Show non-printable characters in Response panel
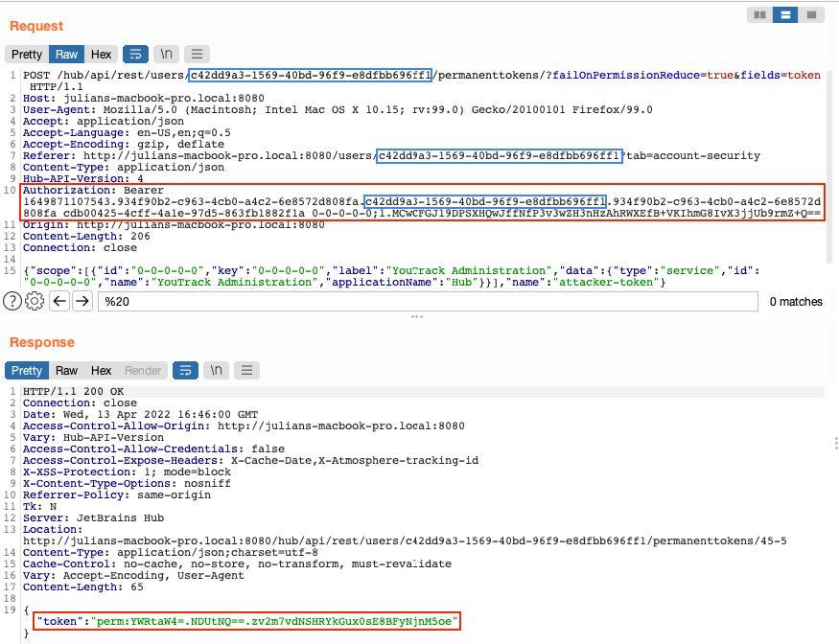The image size is (839, 644). [x=217, y=370]
